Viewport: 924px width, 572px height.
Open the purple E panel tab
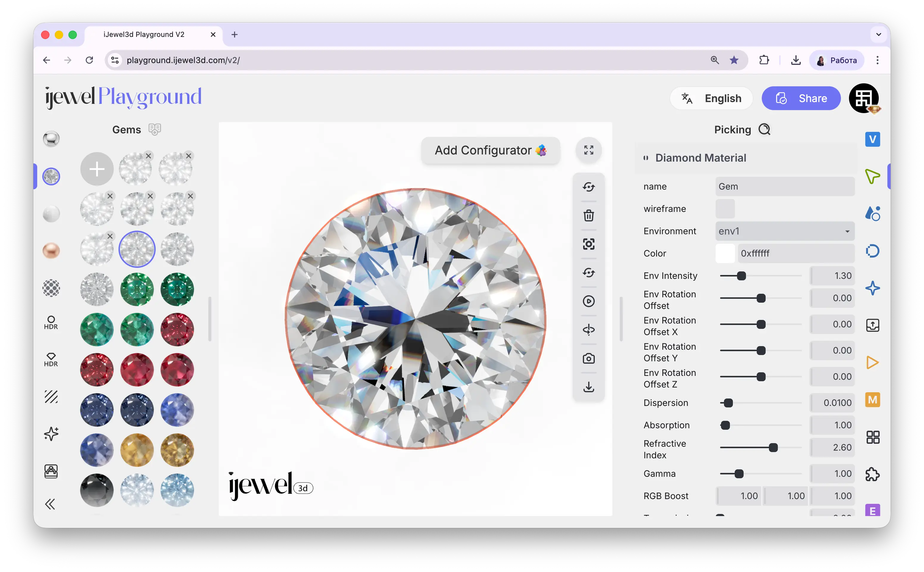[872, 510]
